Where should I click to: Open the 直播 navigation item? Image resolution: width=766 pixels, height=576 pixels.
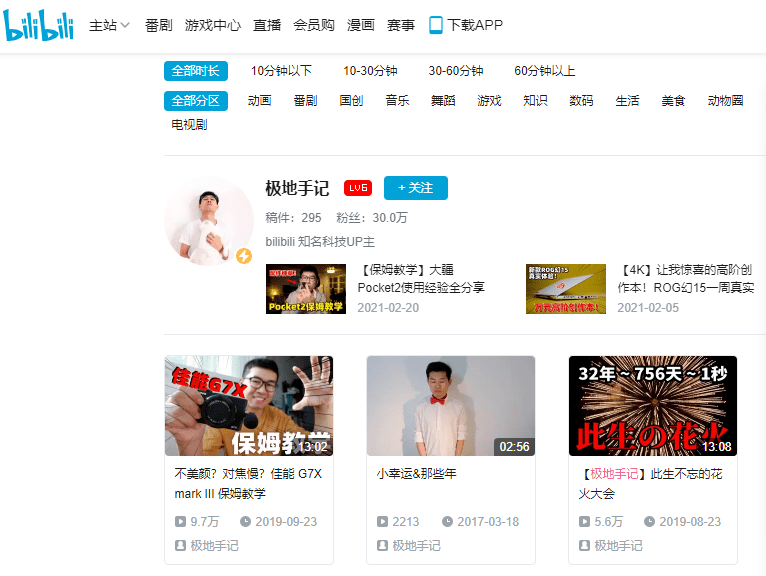(267, 25)
